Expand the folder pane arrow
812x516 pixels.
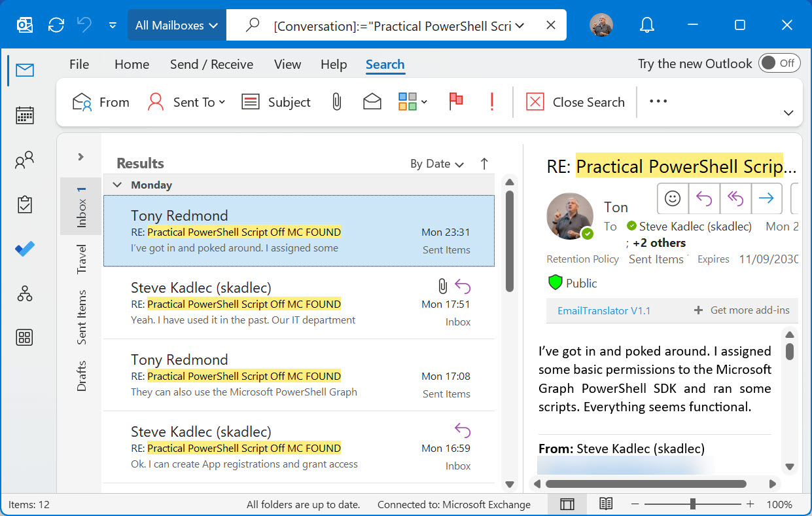tap(80, 157)
